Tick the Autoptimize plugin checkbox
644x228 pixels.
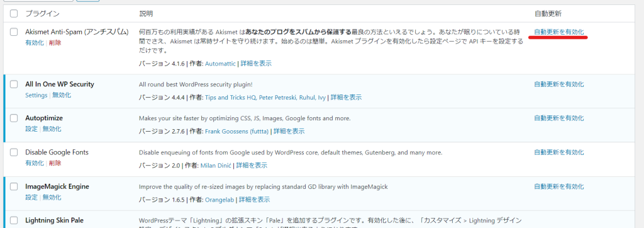click(x=14, y=118)
